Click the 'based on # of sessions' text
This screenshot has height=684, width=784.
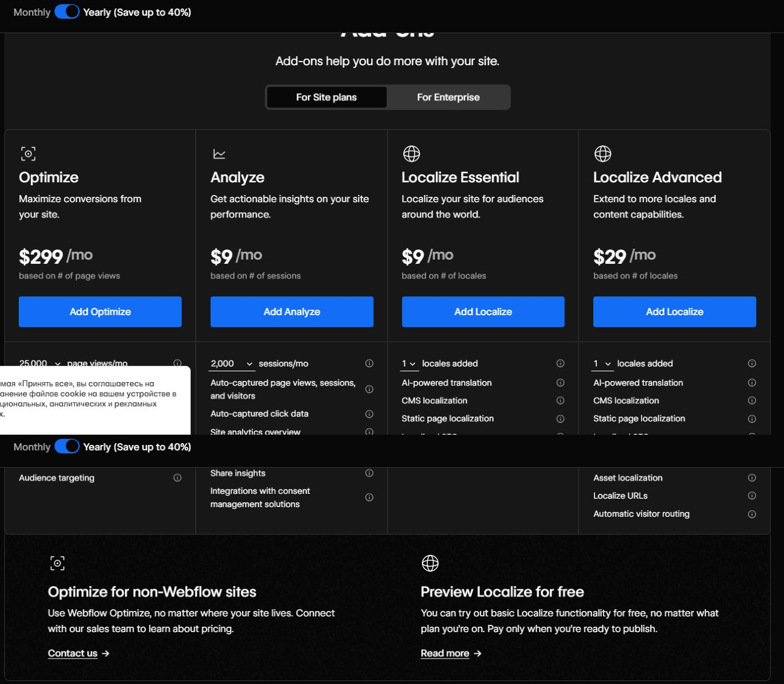coord(255,276)
